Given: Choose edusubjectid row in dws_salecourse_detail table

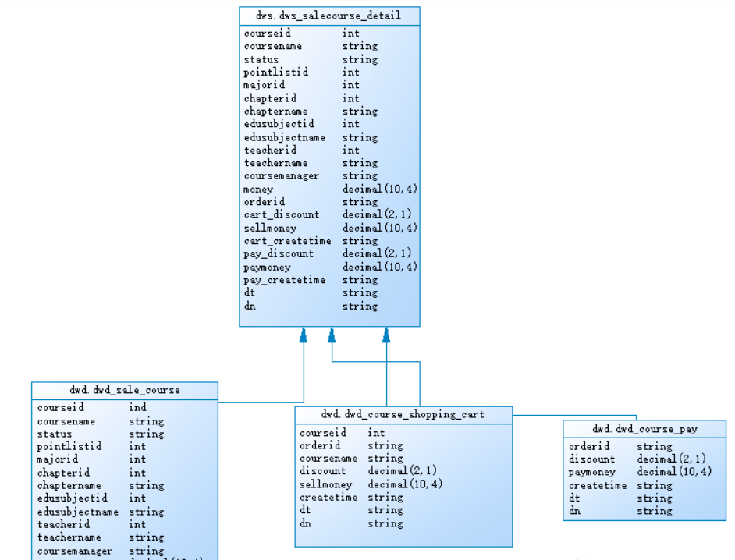Looking at the screenshot, I should point(329,124).
